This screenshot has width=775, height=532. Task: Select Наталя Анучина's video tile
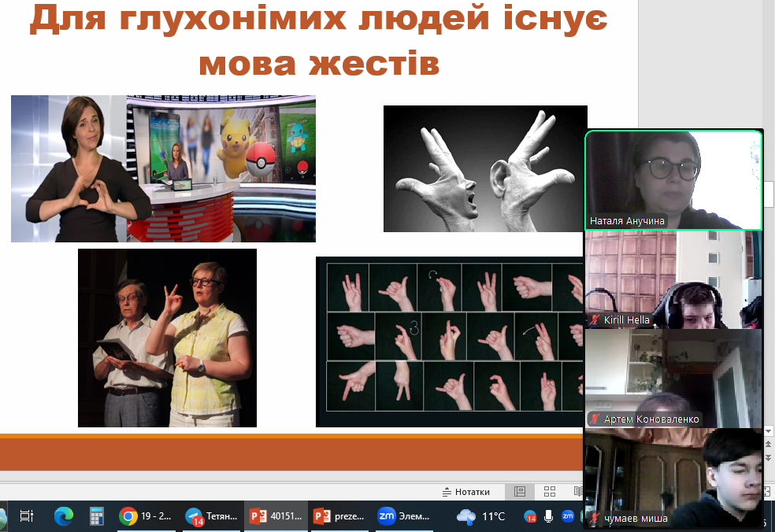click(673, 179)
